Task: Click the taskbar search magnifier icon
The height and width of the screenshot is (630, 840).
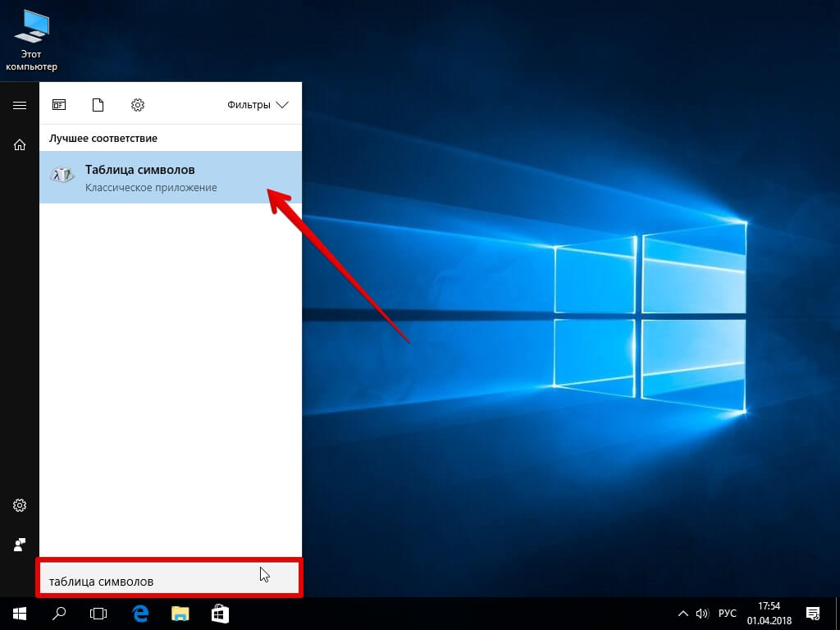Action: point(59,613)
